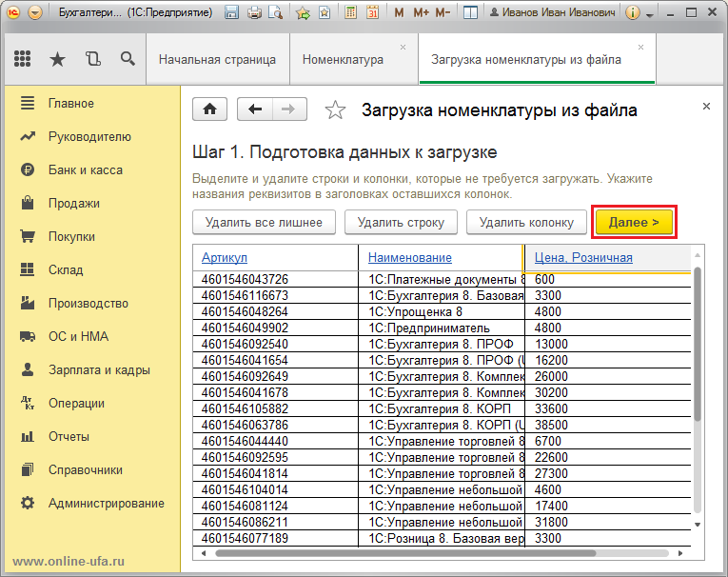Click the horizontal scrollbar of the table
This screenshot has height=577, width=728.
405,553
